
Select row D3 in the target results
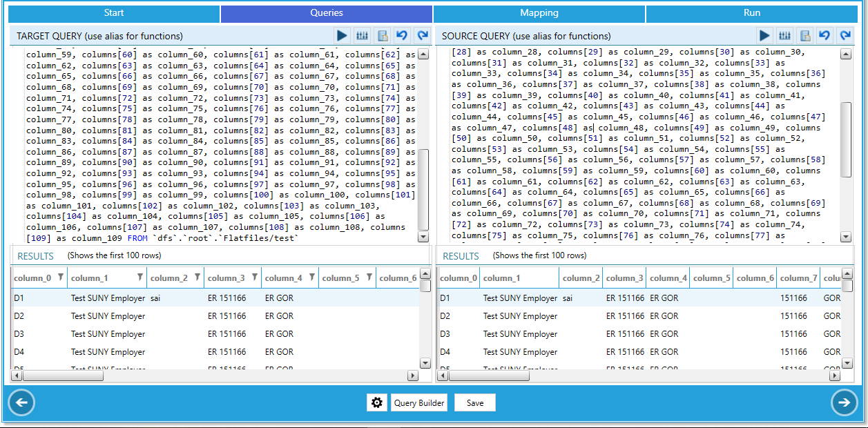point(215,334)
